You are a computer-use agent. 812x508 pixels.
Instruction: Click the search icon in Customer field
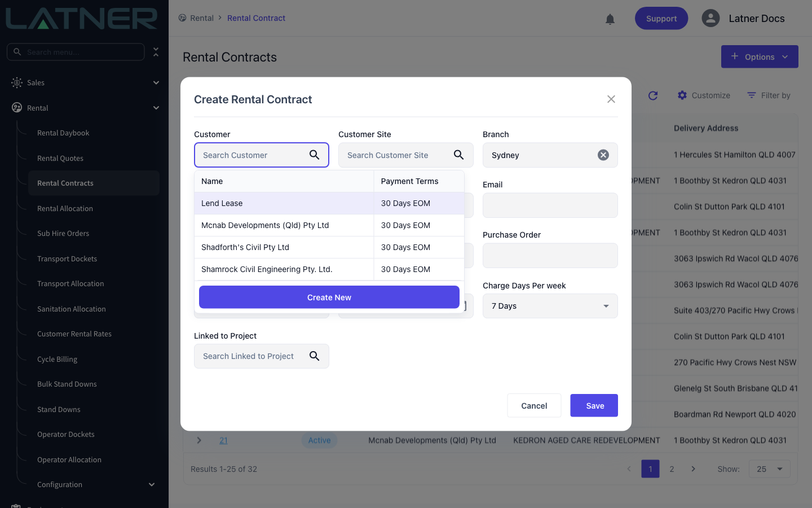pos(315,155)
